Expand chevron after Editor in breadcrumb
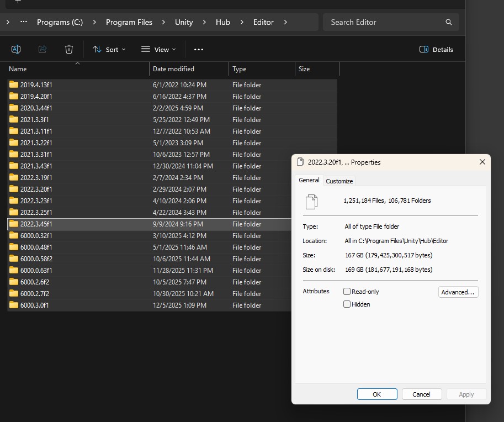The width and height of the screenshot is (504, 422). pos(285,22)
